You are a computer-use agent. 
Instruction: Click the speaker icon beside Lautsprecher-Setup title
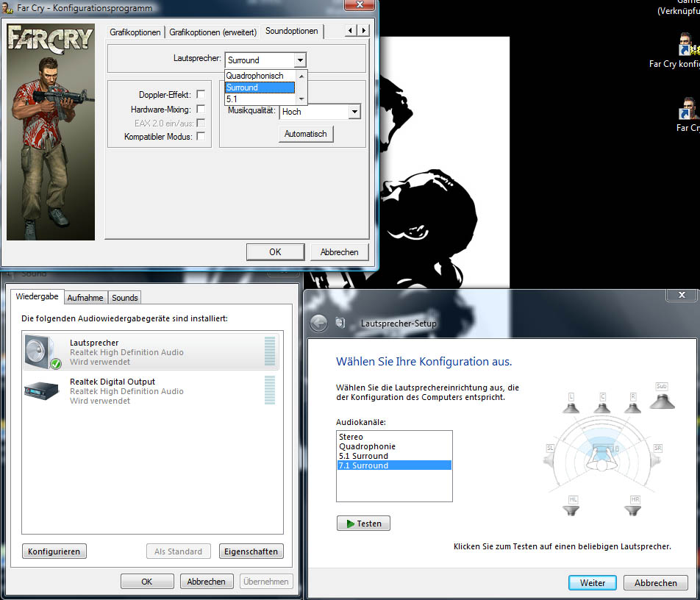340,322
